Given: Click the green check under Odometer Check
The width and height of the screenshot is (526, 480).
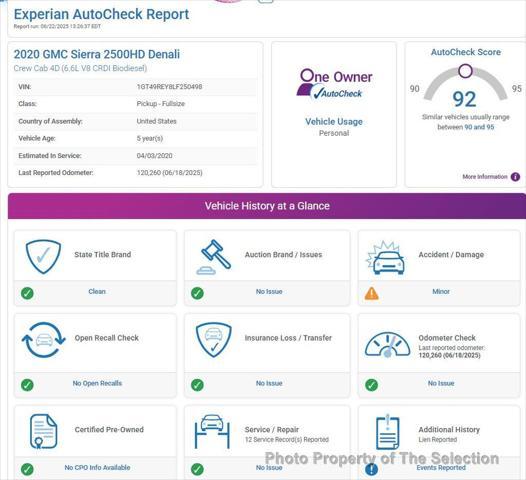Looking at the screenshot, I should (x=371, y=385).
